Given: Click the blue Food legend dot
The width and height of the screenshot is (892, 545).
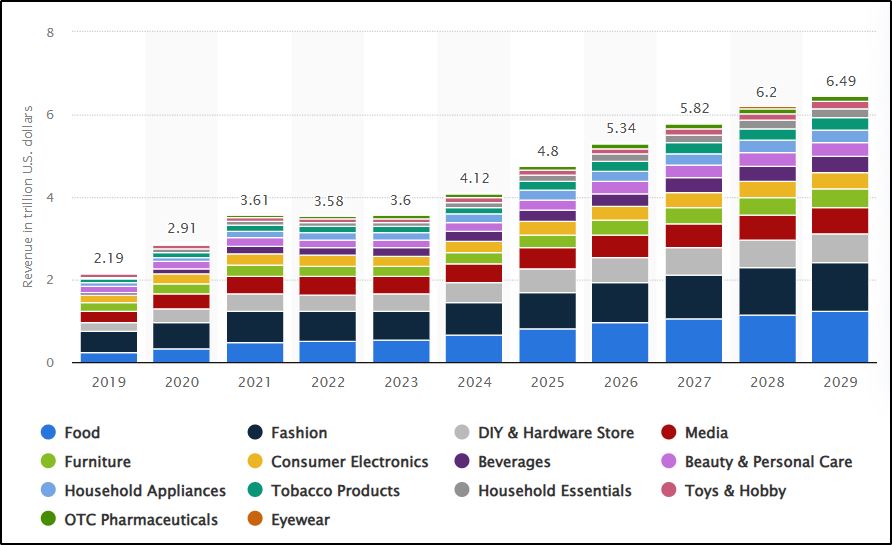Looking at the screenshot, I should tap(48, 433).
